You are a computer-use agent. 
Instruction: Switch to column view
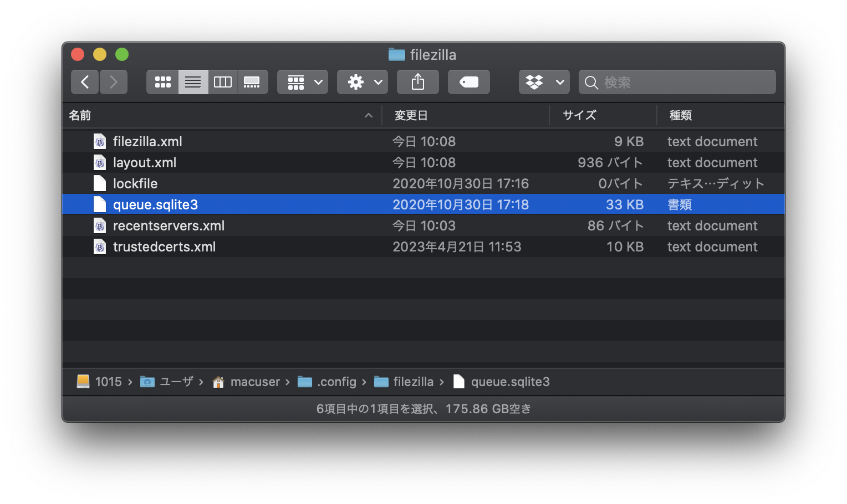(x=223, y=81)
